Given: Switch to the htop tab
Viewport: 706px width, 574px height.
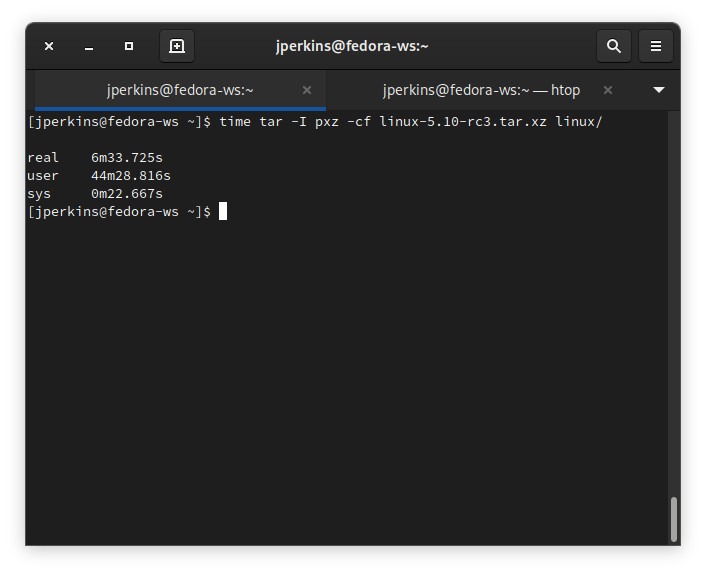Looking at the screenshot, I should pos(480,90).
